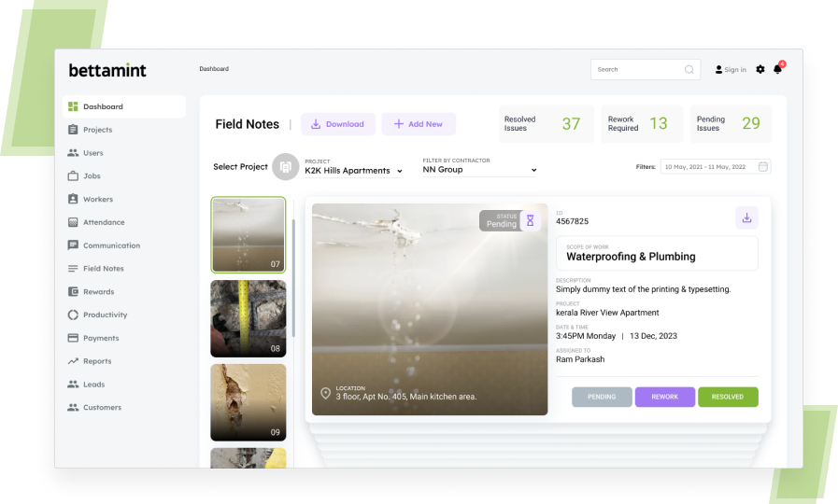
Task: Click the main leak photo
Action: (x=430, y=309)
